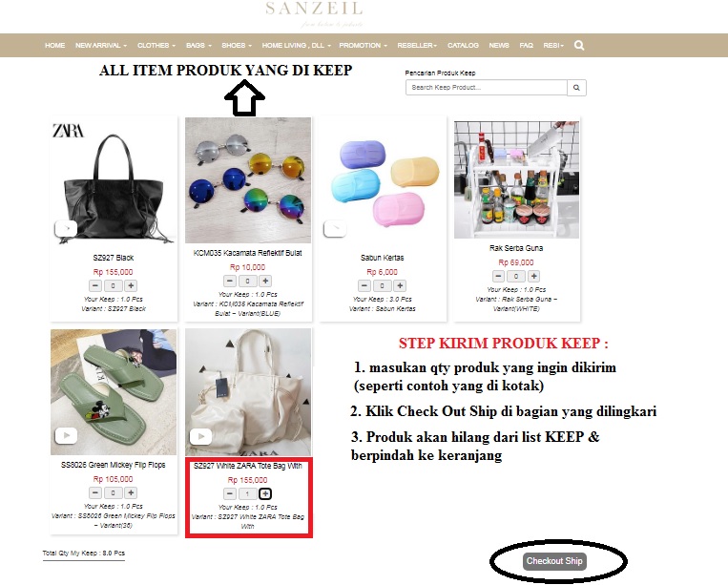Submit the Keep product search button
The height and width of the screenshot is (585, 728).
576,87
